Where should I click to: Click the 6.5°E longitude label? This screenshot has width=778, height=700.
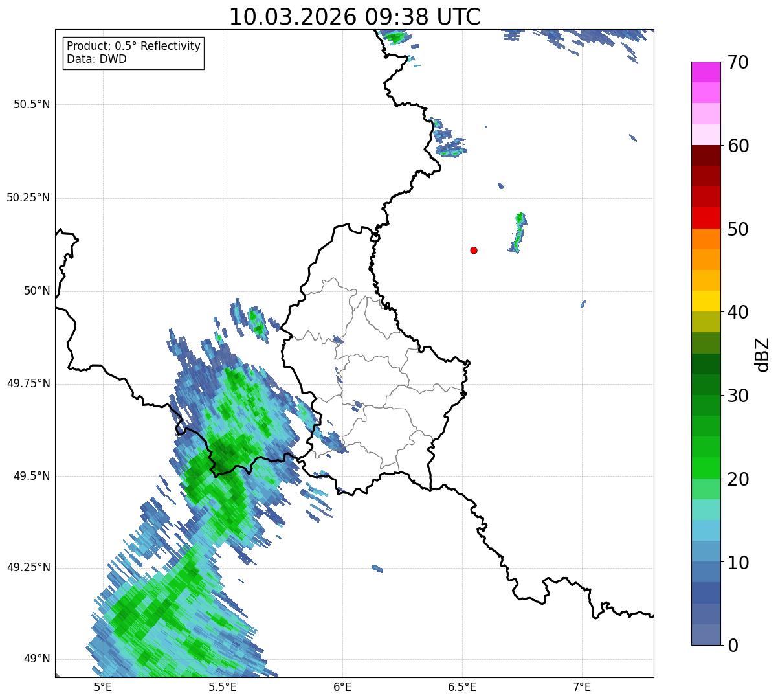[x=462, y=686]
